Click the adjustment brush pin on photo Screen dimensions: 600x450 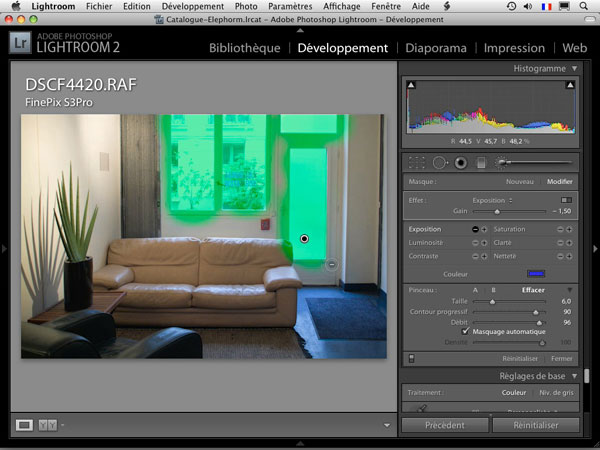(x=304, y=239)
